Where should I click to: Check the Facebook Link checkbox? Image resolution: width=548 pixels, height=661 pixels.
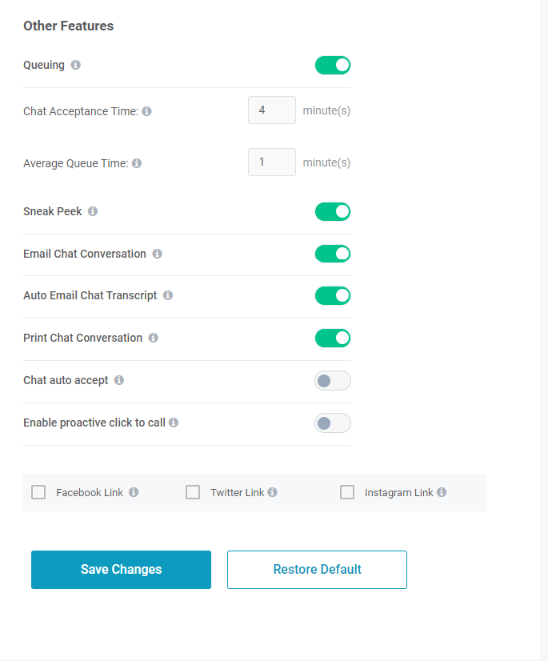38,492
